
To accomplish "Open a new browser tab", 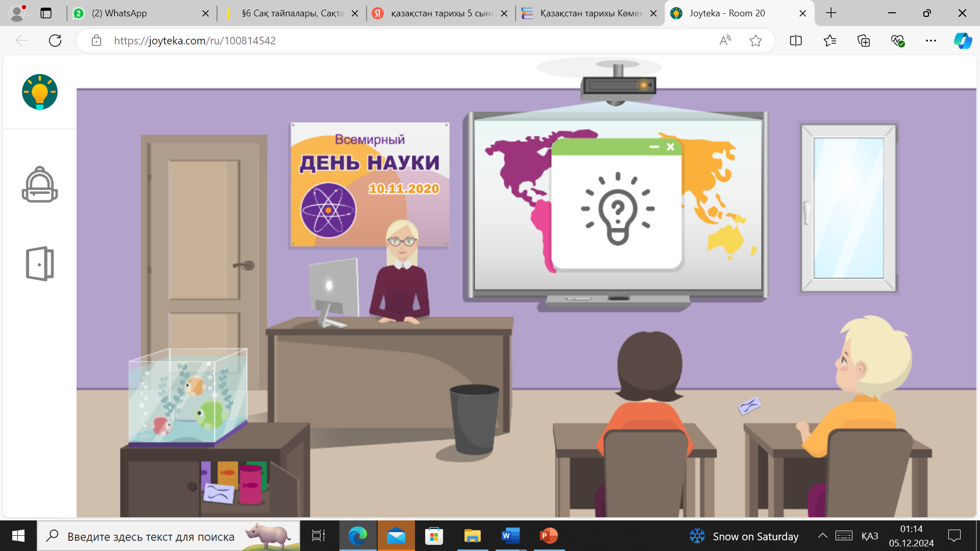I will (831, 13).
